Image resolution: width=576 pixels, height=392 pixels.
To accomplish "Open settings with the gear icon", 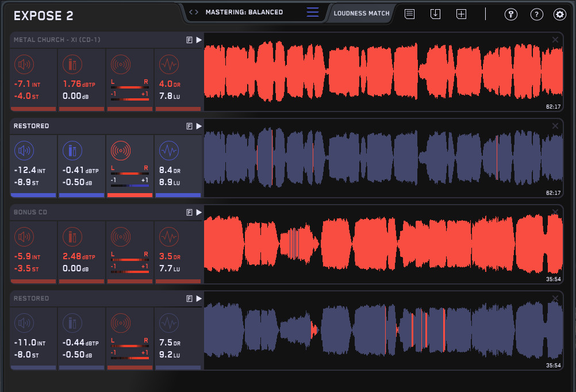I will (x=559, y=14).
